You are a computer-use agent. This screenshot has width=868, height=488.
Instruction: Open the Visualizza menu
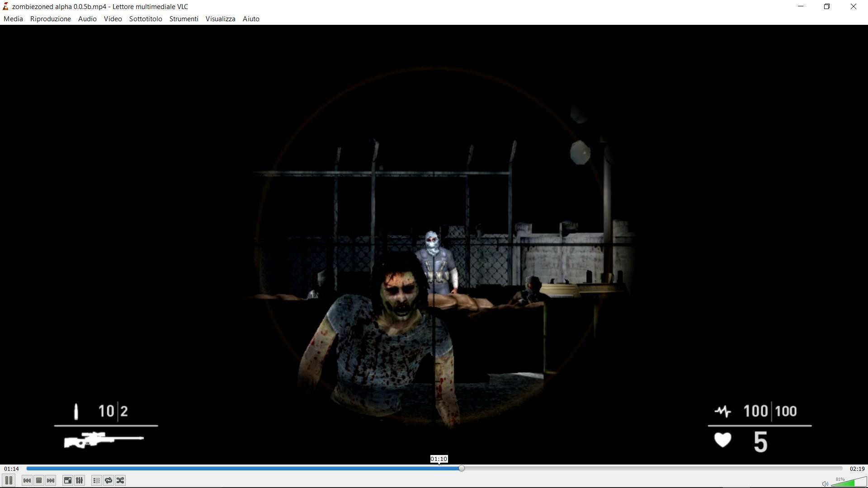click(x=220, y=19)
